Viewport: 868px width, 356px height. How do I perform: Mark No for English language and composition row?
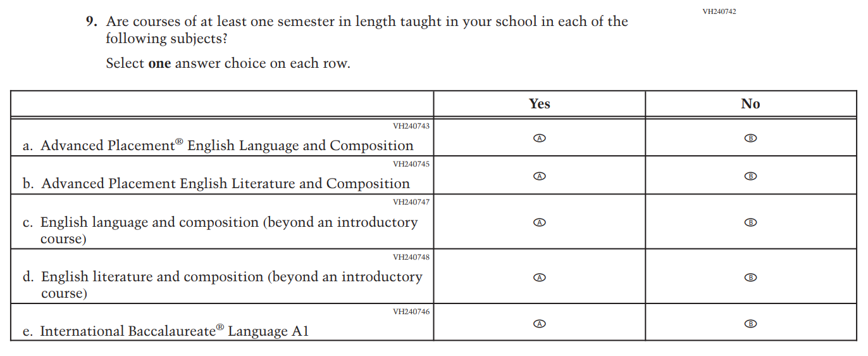(x=750, y=222)
